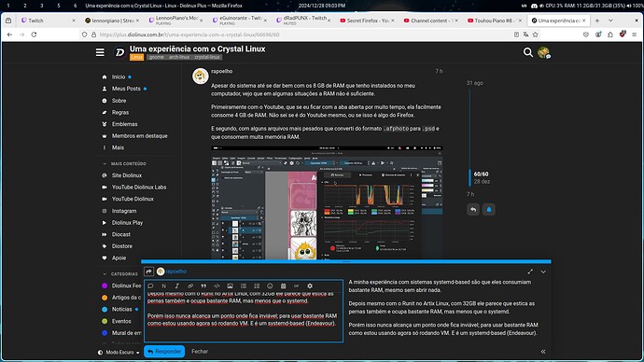644x362 pixels.
Task: Toggle topic notifications with the bell icon
Action: pos(489,210)
